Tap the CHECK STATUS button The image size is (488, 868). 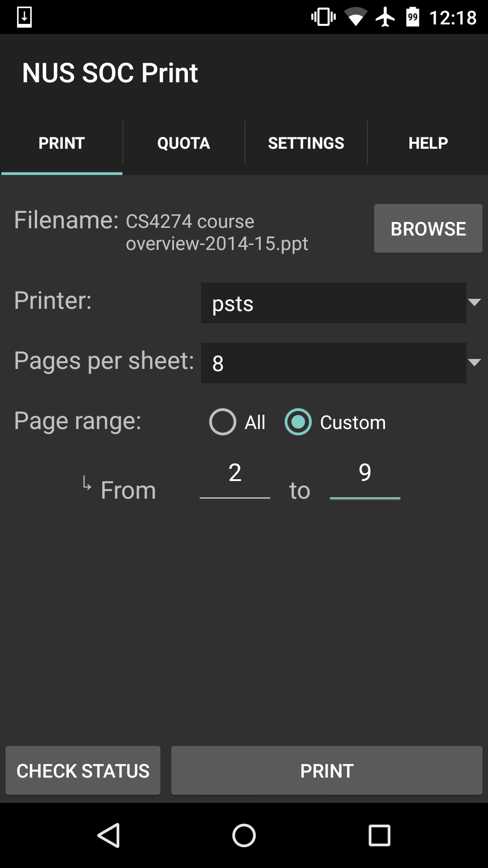point(83,770)
